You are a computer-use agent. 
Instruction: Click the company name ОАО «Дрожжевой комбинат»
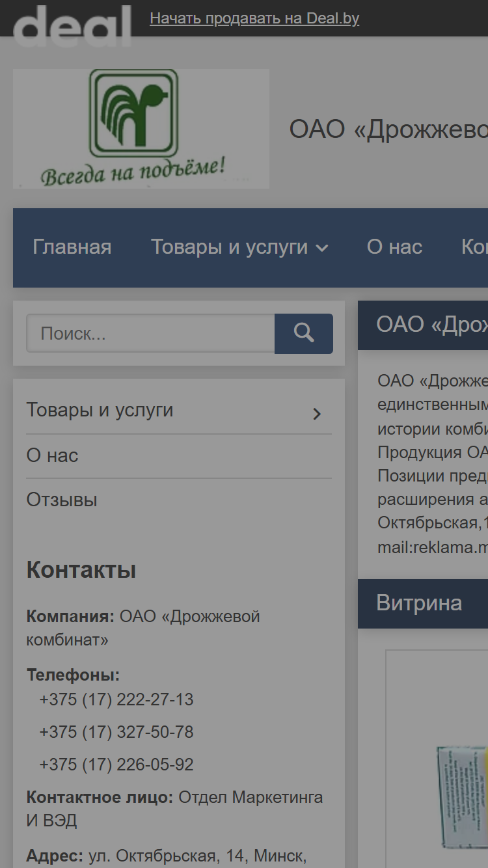click(143, 628)
